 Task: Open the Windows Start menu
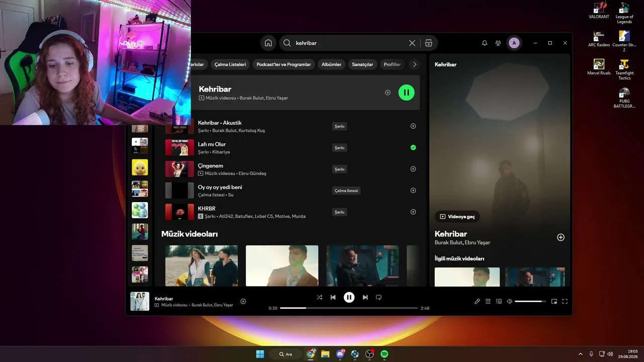(x=260, y=354)
